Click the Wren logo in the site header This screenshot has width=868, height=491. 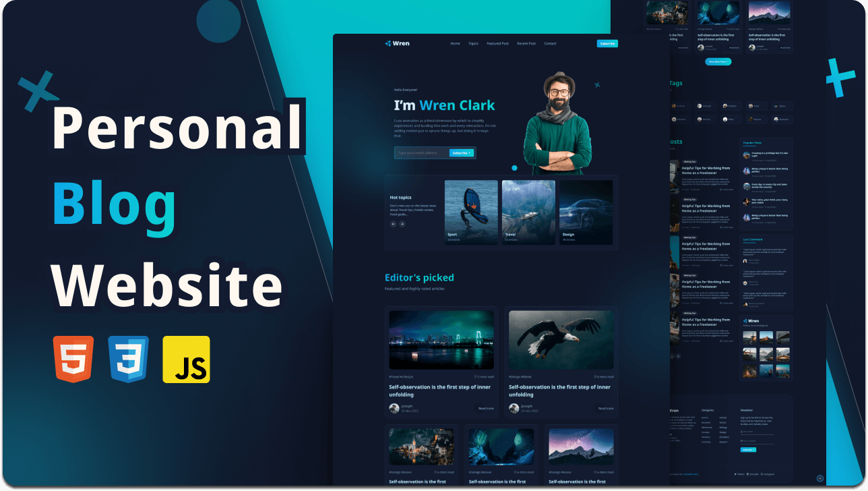[x=397, y=43]
